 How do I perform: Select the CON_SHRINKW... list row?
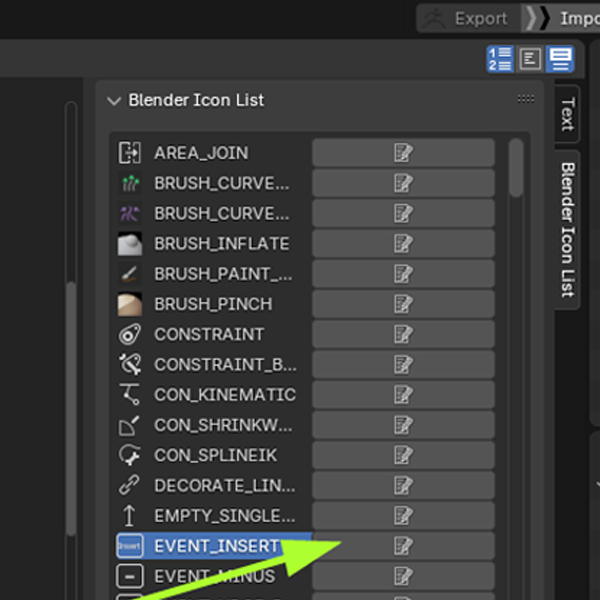pyautogui.click(x=214, y=425)
